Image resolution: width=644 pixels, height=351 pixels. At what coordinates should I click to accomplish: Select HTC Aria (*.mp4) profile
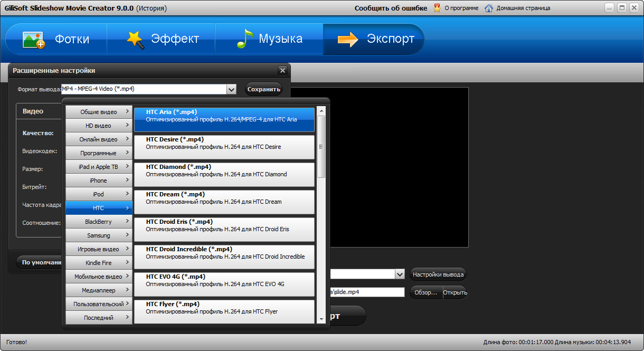(x=224, y=119)
